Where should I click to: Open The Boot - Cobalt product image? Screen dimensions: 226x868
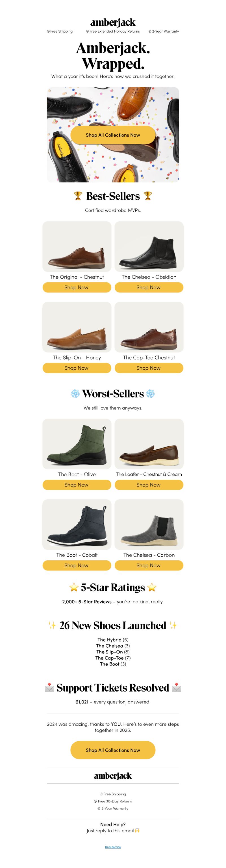coord(77,524)
